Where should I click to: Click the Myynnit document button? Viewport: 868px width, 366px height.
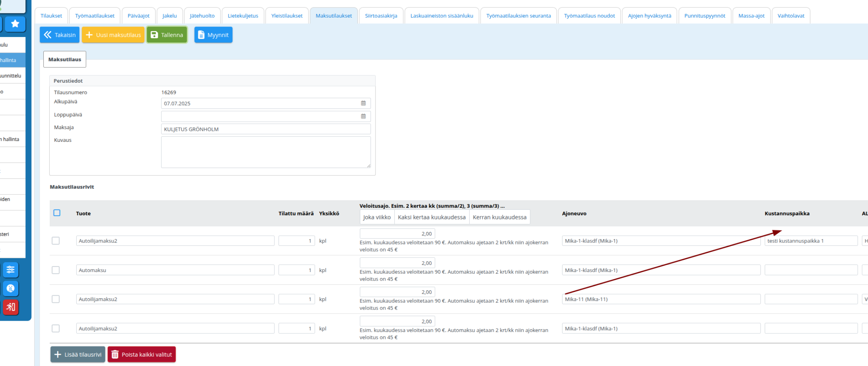pos(213,35)
